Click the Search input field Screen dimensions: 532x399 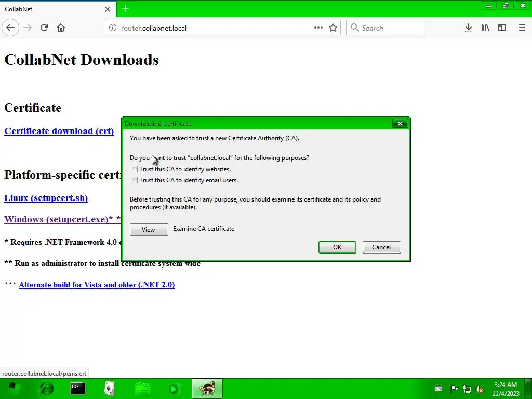(x=386, y=28)
